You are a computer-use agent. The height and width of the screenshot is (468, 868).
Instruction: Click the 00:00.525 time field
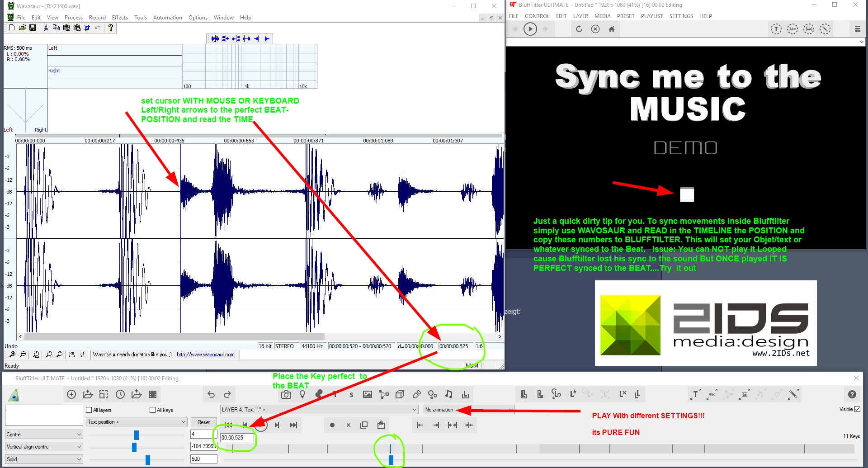pyautogui.click(x=237, y=437)
